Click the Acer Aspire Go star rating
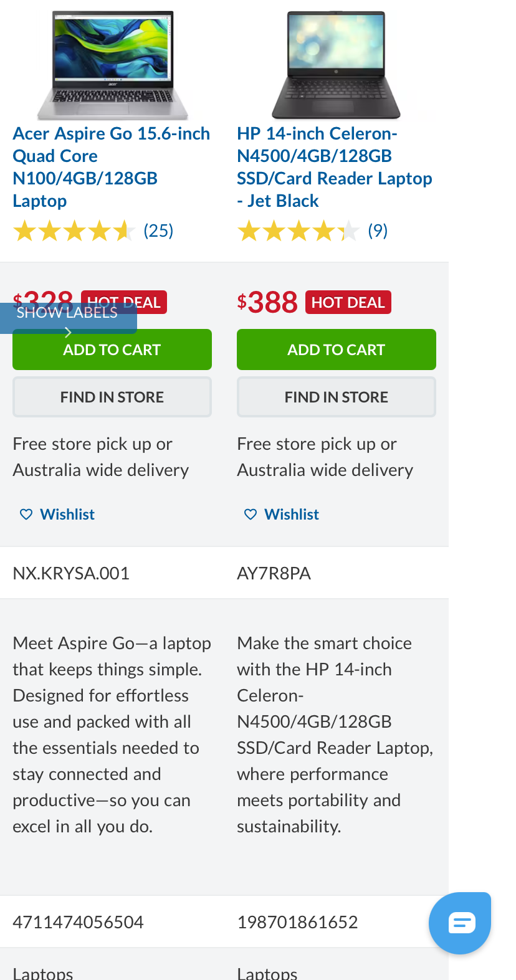This screenshot has width=516, height=980. (74, 231)
